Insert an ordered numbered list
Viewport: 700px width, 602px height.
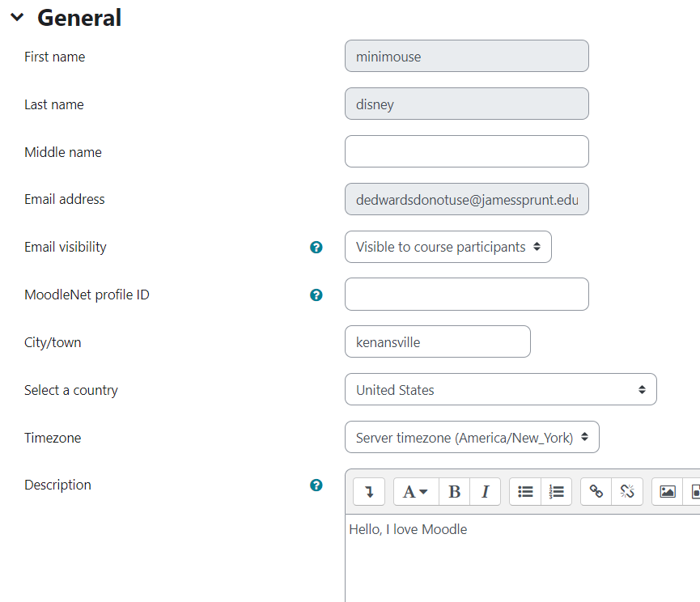coord(556,492)
